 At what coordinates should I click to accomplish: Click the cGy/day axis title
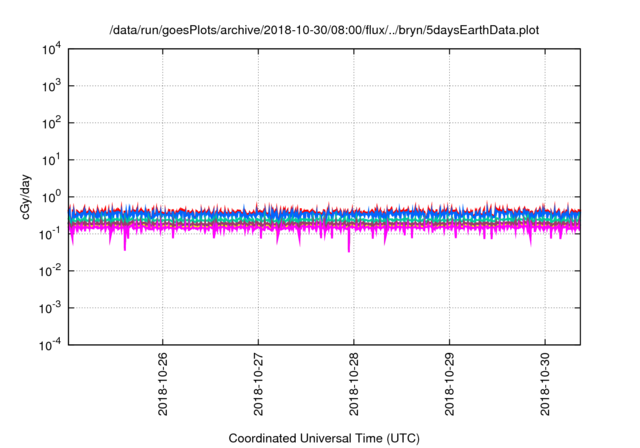[25, 197]
